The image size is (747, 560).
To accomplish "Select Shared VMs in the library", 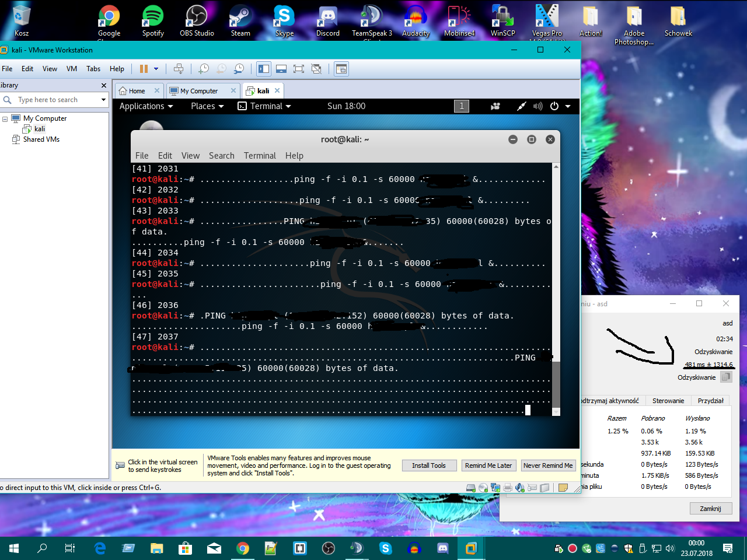I will tap(41, 139).
